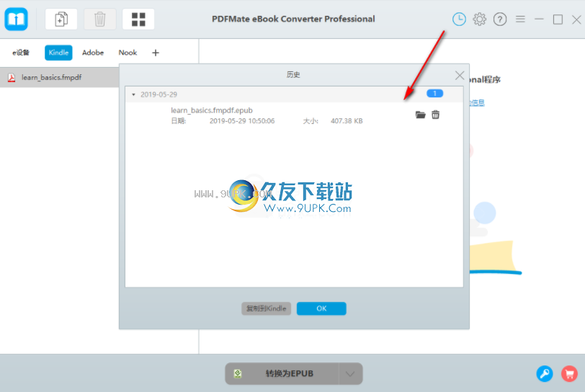Open the history clock icon
Screen dimensions: 585x392
click(x=459, y=19)
